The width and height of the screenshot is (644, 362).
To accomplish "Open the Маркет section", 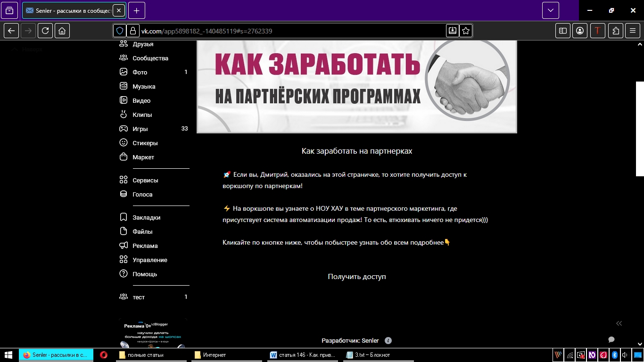I will 144,157.
